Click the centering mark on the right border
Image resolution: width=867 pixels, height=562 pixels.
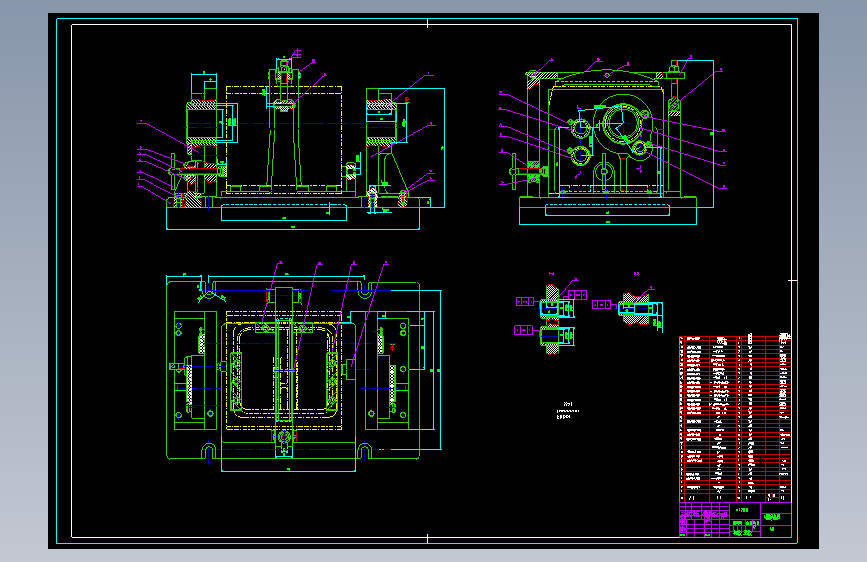(792, 280)
